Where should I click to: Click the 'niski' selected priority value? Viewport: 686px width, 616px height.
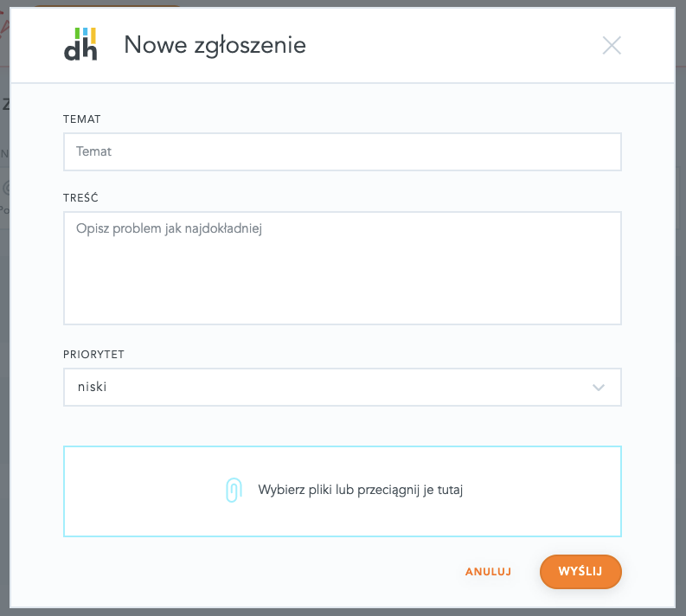coord(92,388)
